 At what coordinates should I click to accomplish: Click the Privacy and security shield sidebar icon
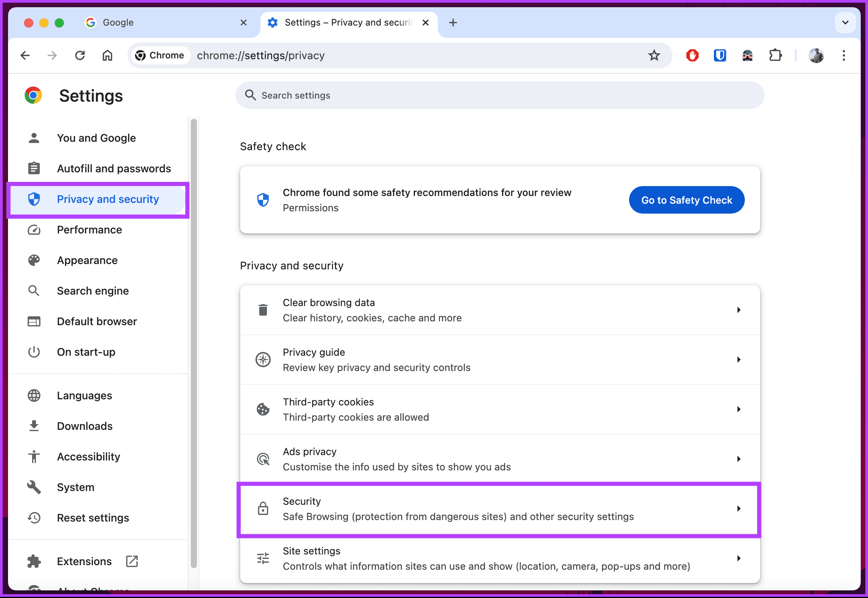tap(34, 199)
